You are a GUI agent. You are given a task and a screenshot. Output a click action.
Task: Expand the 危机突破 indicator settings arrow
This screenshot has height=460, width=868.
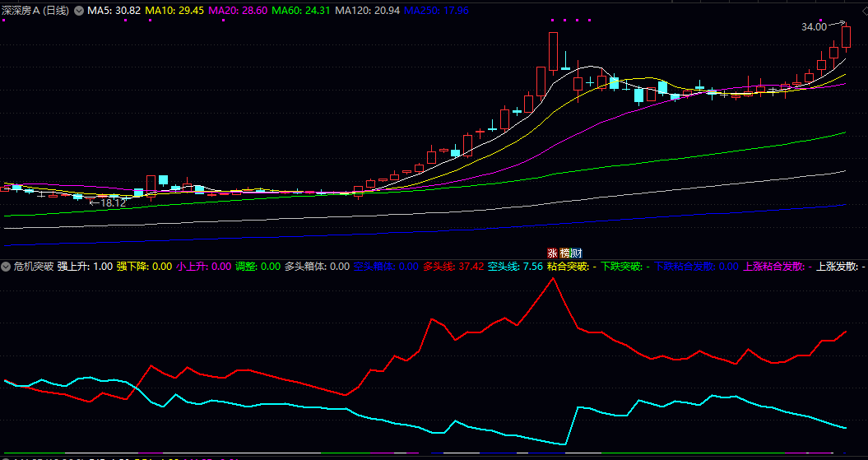[x=7, y=267]
